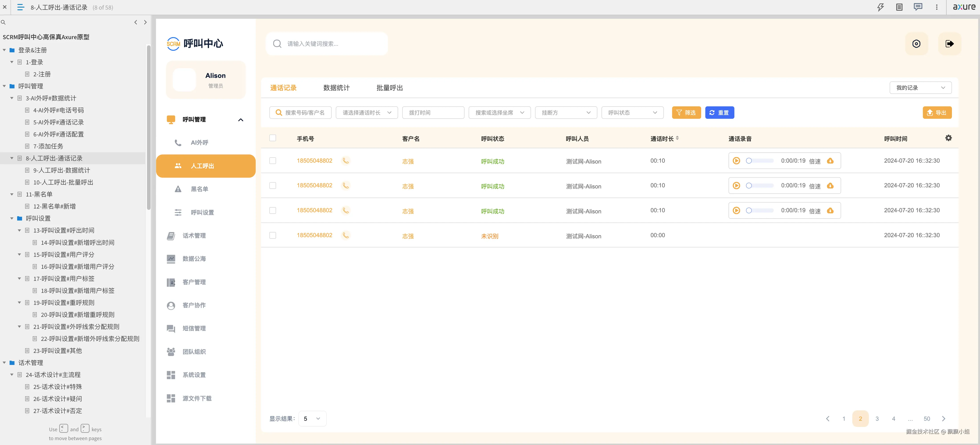Check the select-all header checkbox
Viewport: 980px width, 445px height.
272,138
